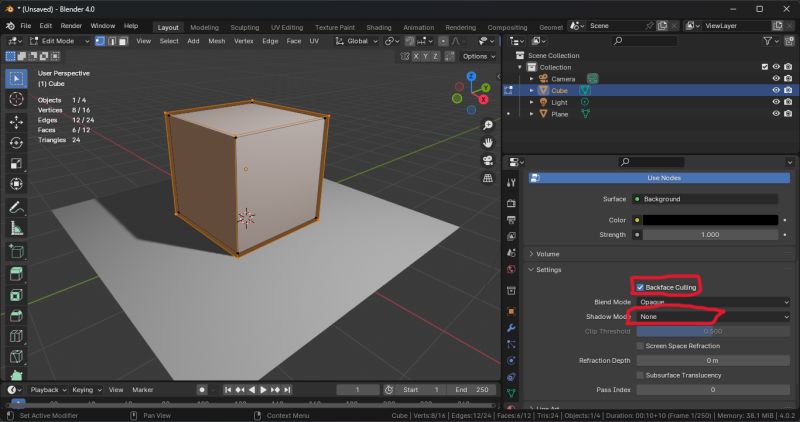Open the Tool properties tab

tap(511, 183)
